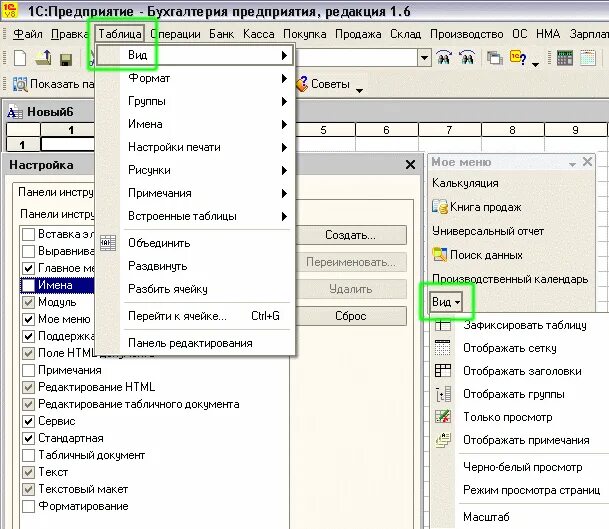
Task: Click the first binoculars find icon
Action: pos(444,57)
